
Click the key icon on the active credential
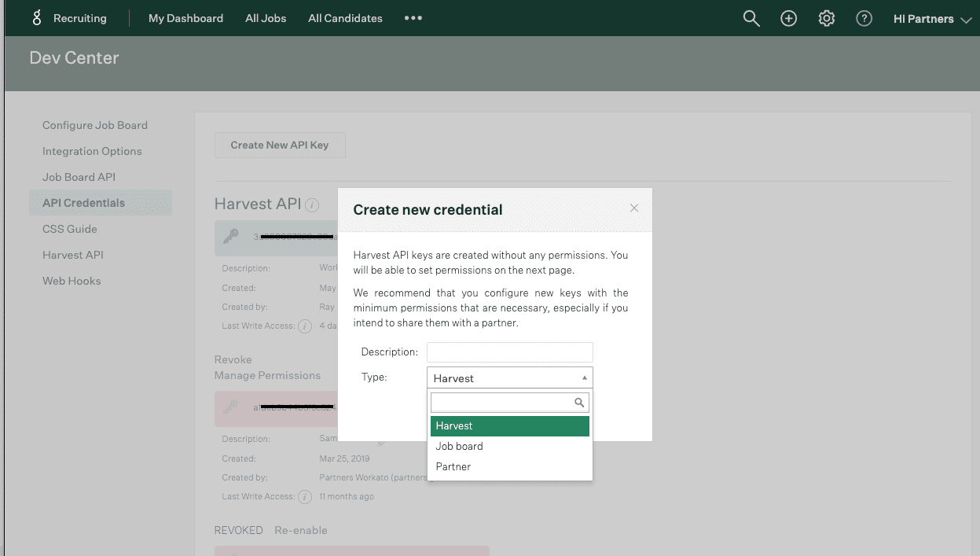click(229, 237)
